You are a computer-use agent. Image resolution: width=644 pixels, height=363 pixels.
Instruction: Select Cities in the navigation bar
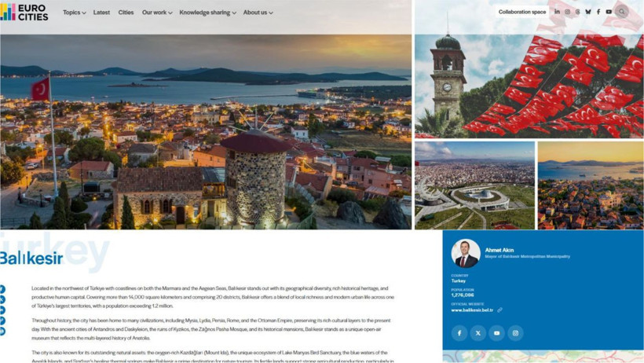tap(126, 13)
